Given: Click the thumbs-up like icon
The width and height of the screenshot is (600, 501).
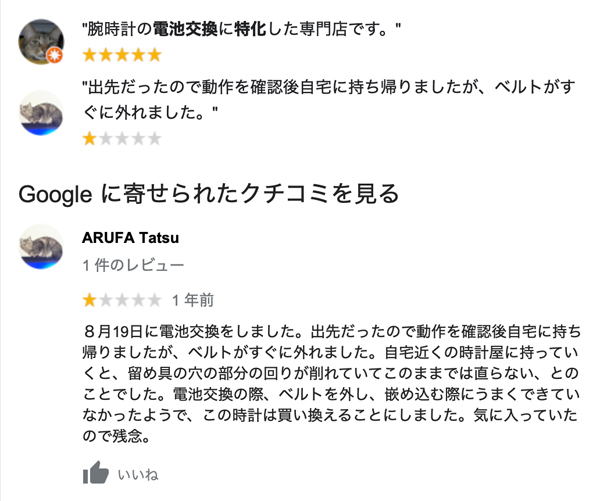Looking at the screenshot, I should [x=96, y=473].
